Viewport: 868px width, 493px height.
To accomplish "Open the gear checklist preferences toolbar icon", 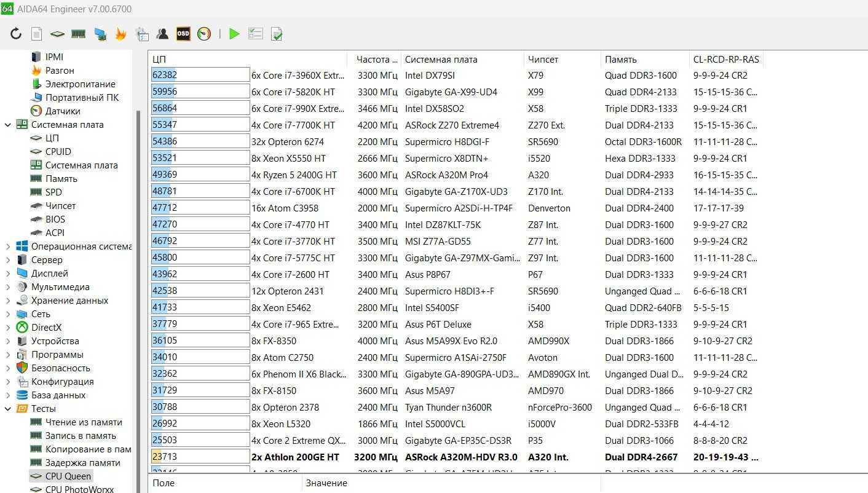I will click(142, 34).
